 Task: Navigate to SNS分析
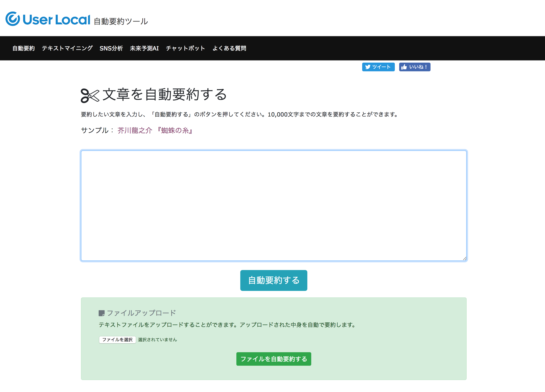point(111,48)
